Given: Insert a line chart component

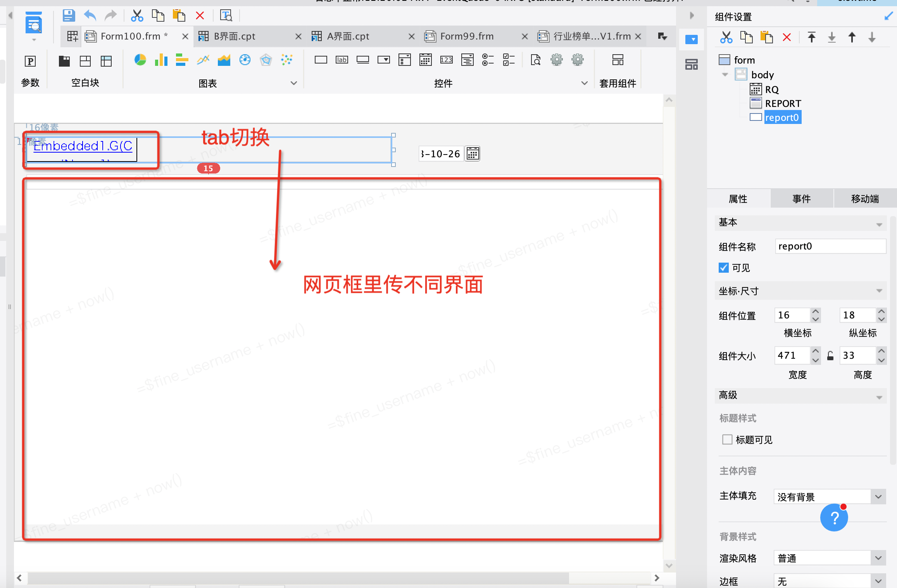Looking at the screenshot, I should coord(203,60).
